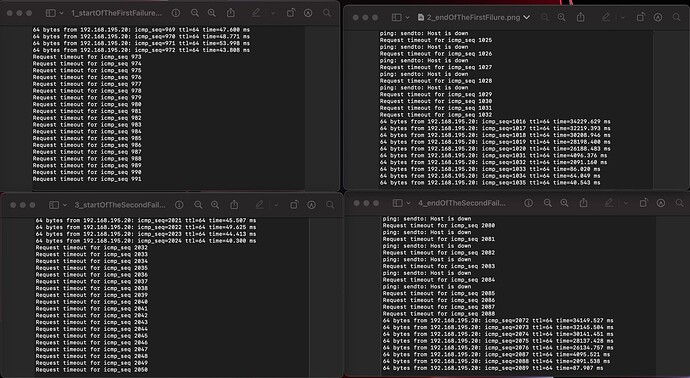Screen dimensions: 690x378
Task: Click the 1_startOfTheFirstFailure window title
Action: pyautogui.click(x=117, y=13)
